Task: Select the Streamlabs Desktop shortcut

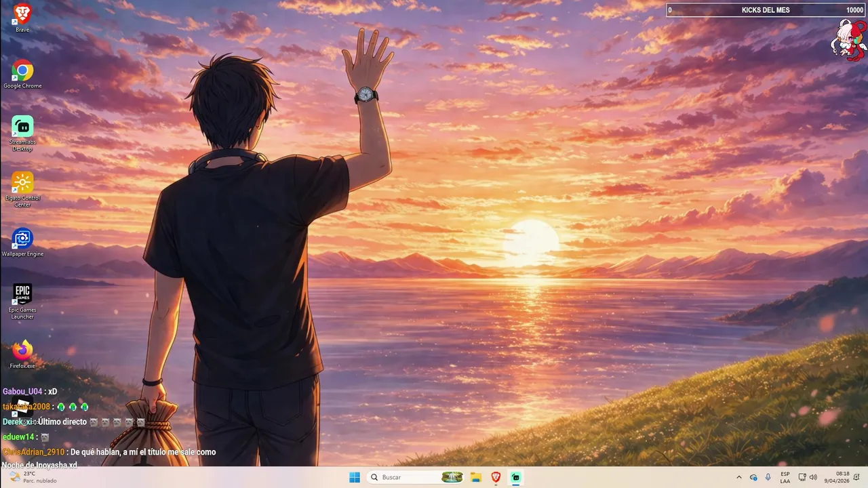Action: tap(22, 133)
